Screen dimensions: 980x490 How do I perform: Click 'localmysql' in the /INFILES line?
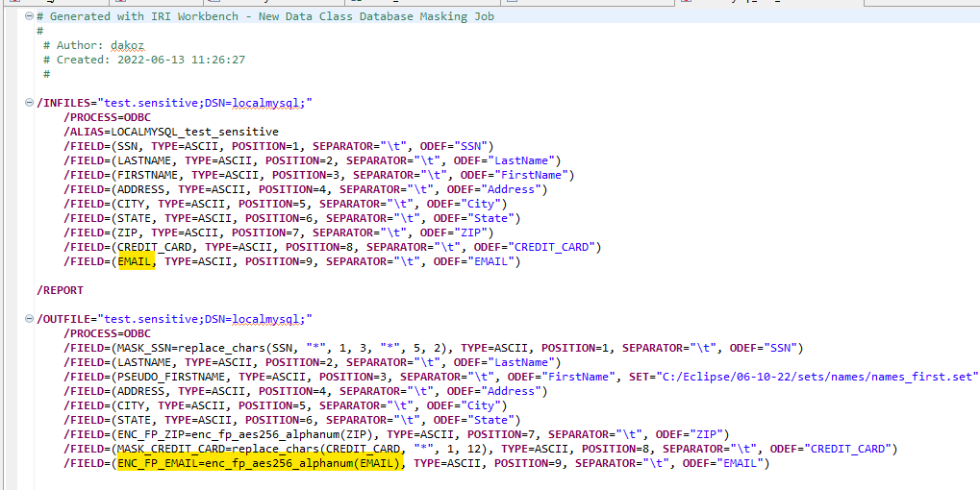coord(265,103)
